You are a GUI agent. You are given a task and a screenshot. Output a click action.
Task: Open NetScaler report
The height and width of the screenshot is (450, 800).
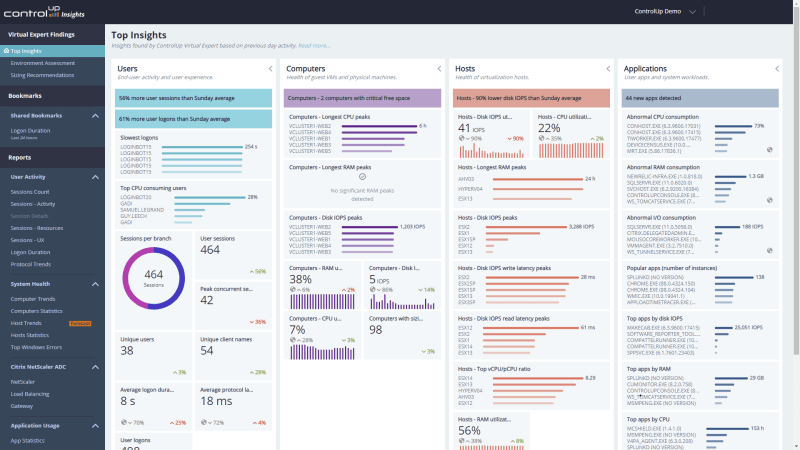point(22,382)
